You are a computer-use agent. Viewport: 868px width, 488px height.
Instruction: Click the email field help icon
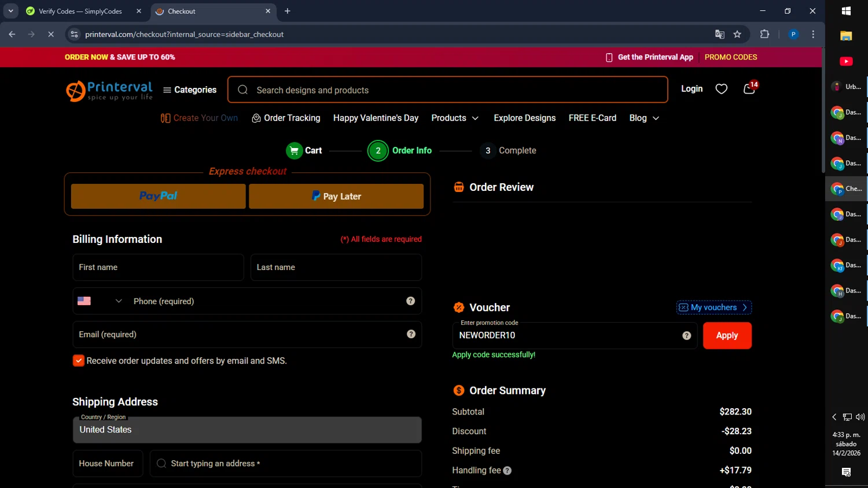point(411,334)
